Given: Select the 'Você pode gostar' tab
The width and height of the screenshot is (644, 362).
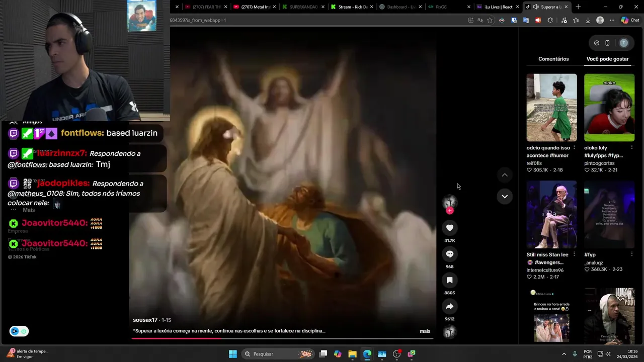Looking at the screenshot, I should point(607,59).
